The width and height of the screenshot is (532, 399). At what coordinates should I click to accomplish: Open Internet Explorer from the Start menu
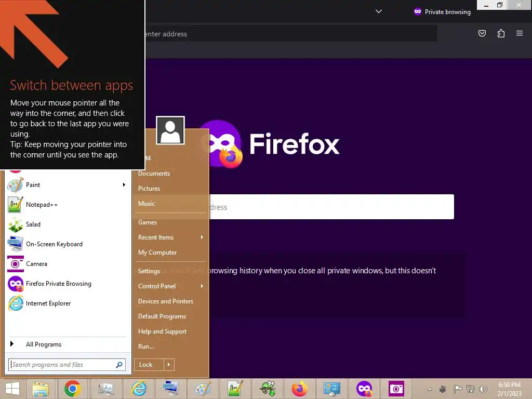pos(67,303)
